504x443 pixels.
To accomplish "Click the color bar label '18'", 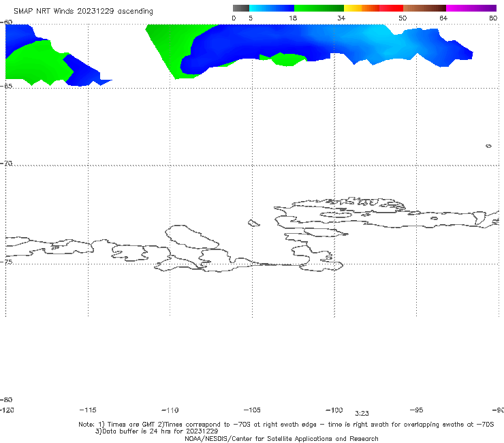I will tap(293, 18).
